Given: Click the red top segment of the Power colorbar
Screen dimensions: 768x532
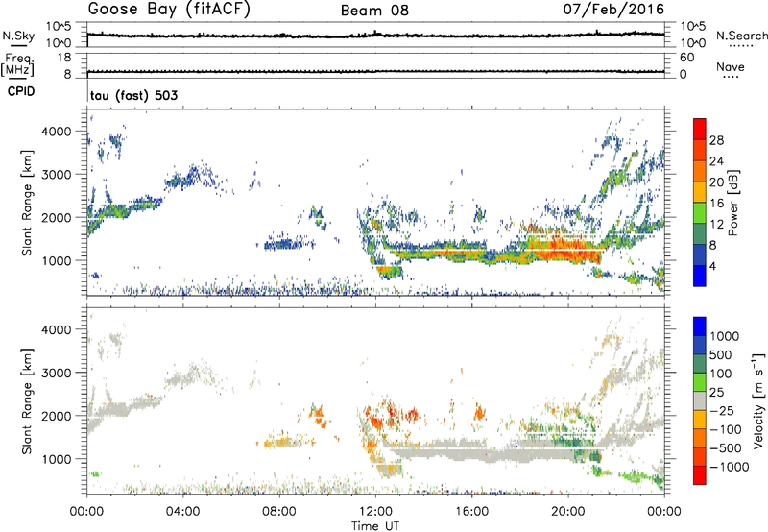Looking at the screenshot, I should [700, 129].
